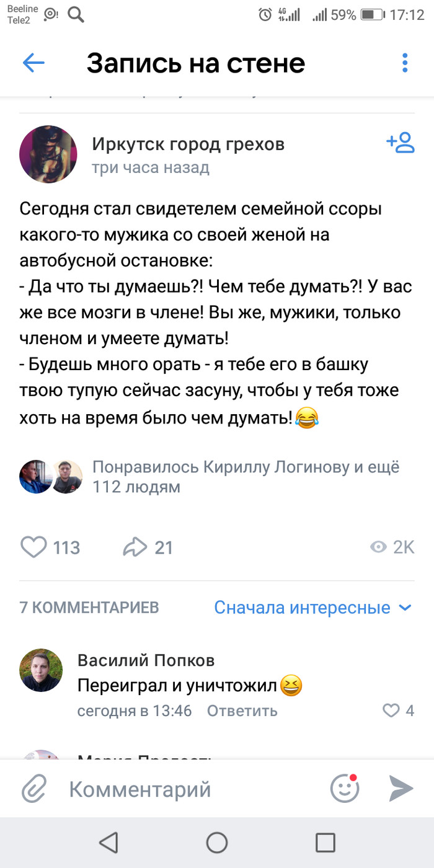Screen dimensions: 434x868
Task: Open the 'Запись на стене' title bar
Action: click(x=196, y=63)
